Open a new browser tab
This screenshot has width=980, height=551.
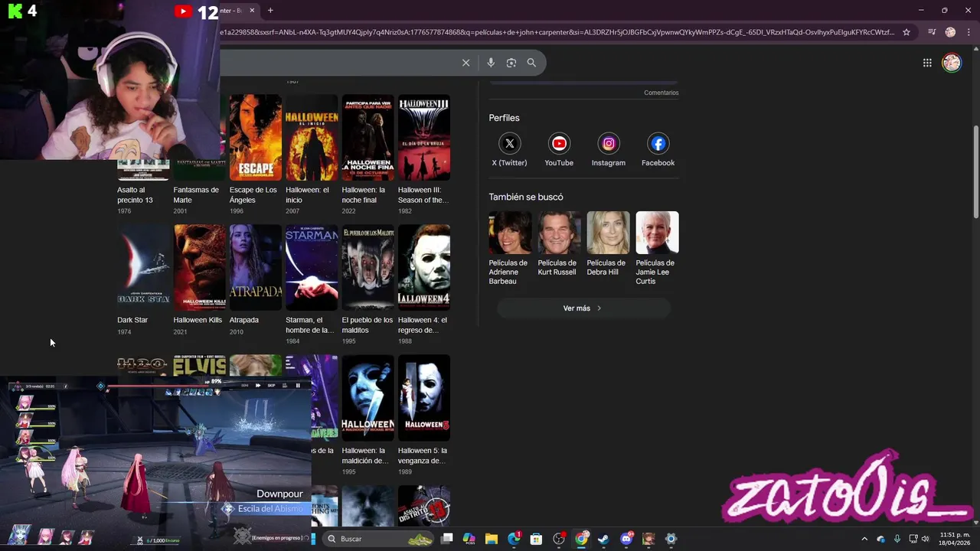pyautogui.click(x=270, y=11)
